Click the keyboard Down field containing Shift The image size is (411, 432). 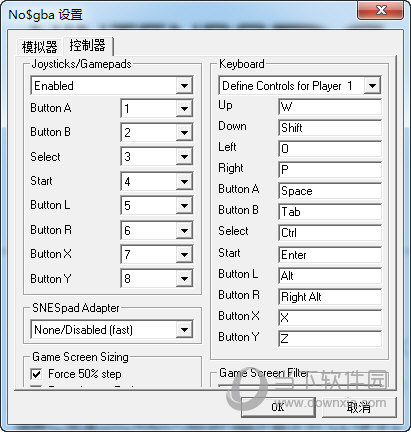(x=330, y=128)
